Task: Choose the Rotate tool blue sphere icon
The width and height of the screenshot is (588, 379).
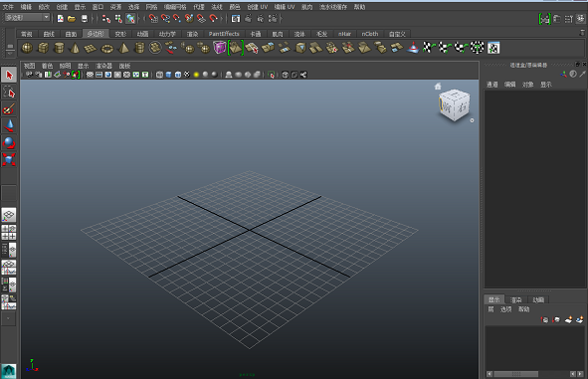Action: (9, 143)
